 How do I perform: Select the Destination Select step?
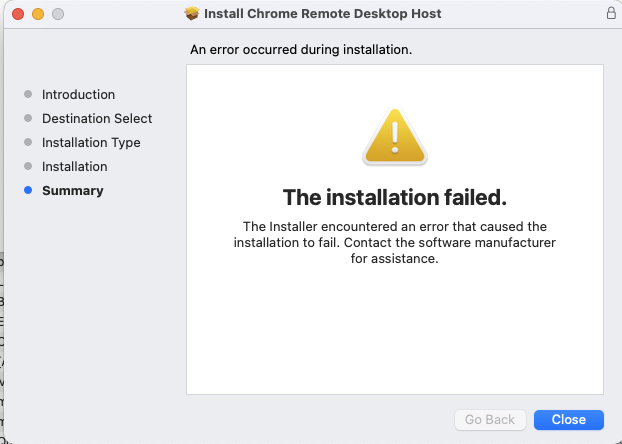97,118
